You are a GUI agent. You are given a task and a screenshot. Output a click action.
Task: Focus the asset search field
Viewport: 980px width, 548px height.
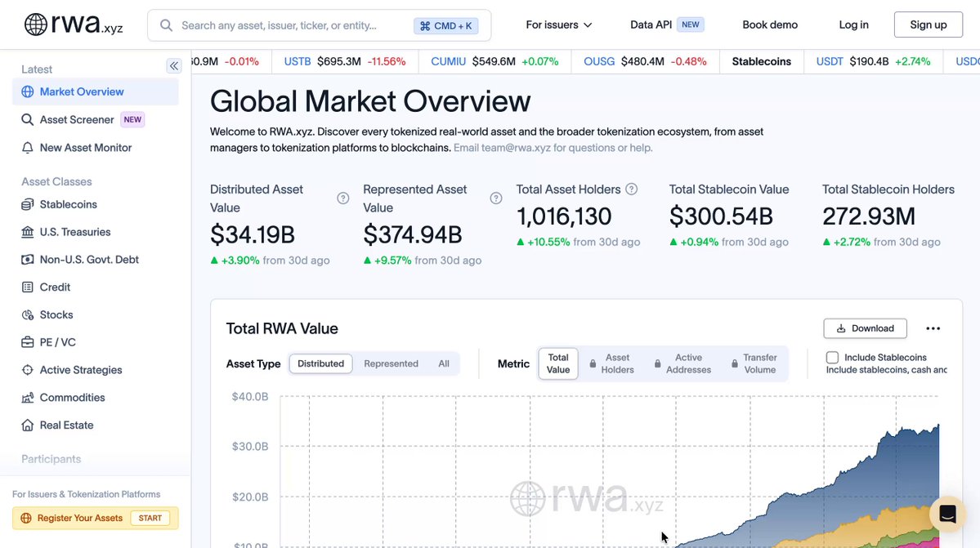click(320, 25)
